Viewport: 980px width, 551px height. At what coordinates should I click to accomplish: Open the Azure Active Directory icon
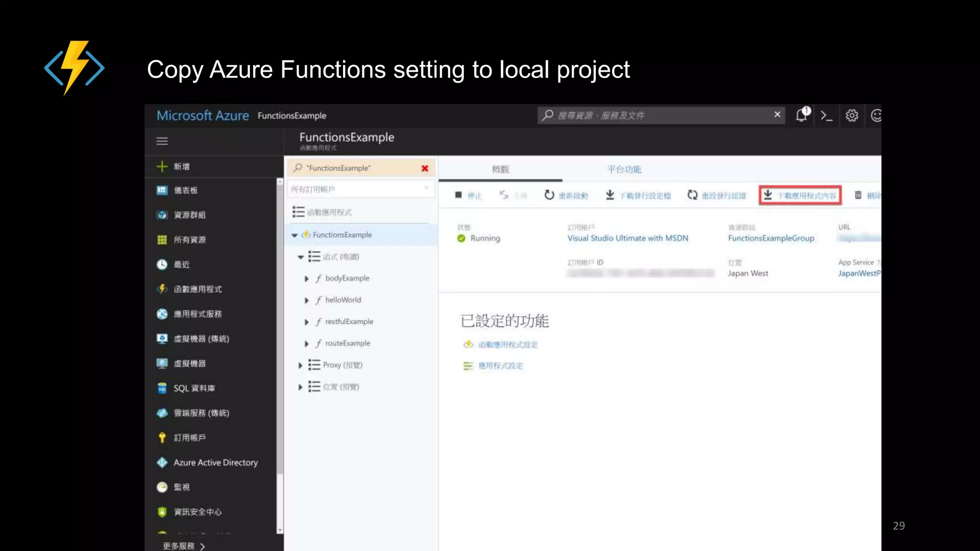162,462
